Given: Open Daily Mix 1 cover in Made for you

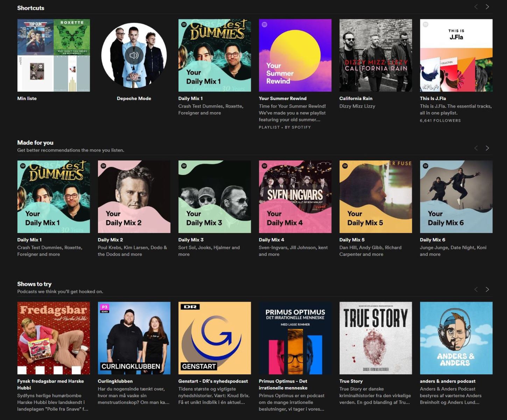Looking at the screenshot, I should click(54, 197).
